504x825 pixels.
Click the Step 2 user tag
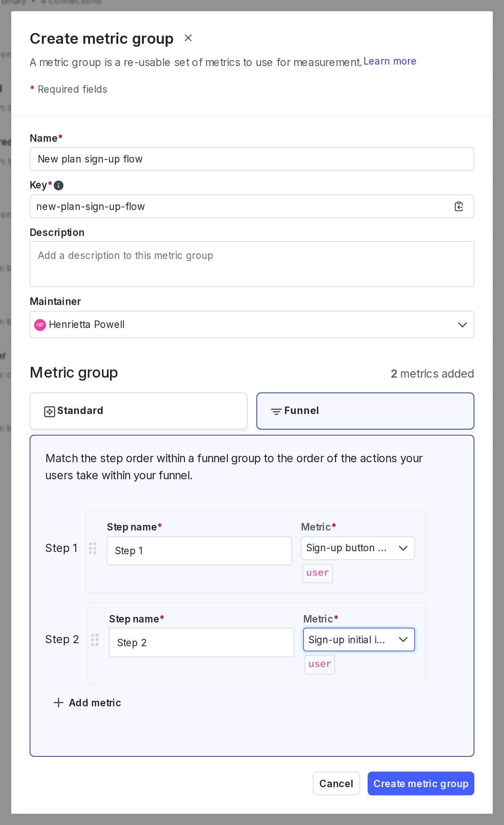click(320, 665)
